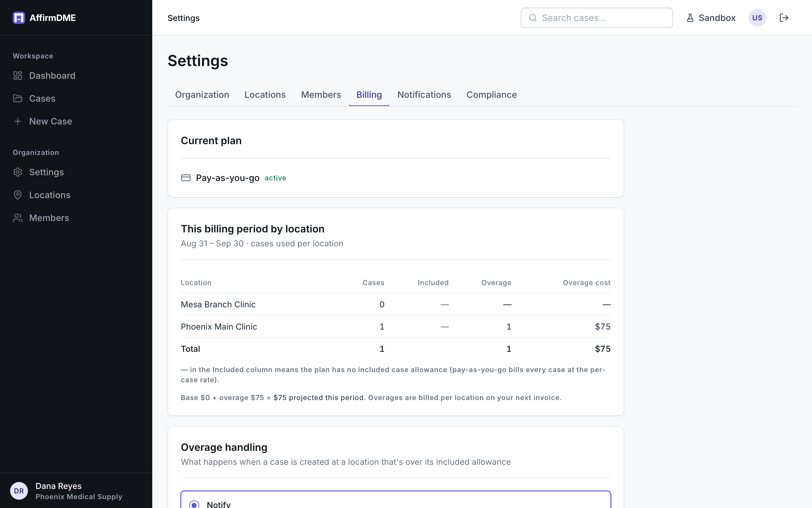The height and width of the screenshot is (508, 812).
Task: Open Members in the sidebar
Action: (x=41, y=218)
